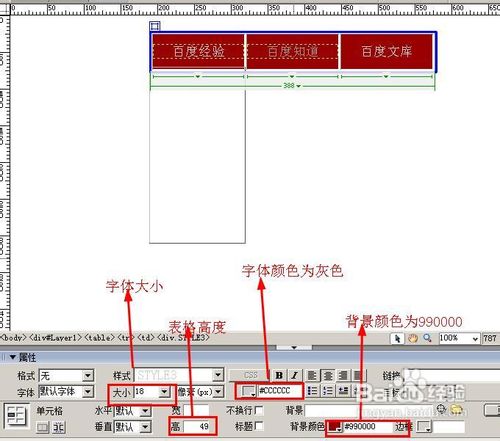Apply right text alignment
This screenshot has height=441, width=500.
(x=343, y=375)
